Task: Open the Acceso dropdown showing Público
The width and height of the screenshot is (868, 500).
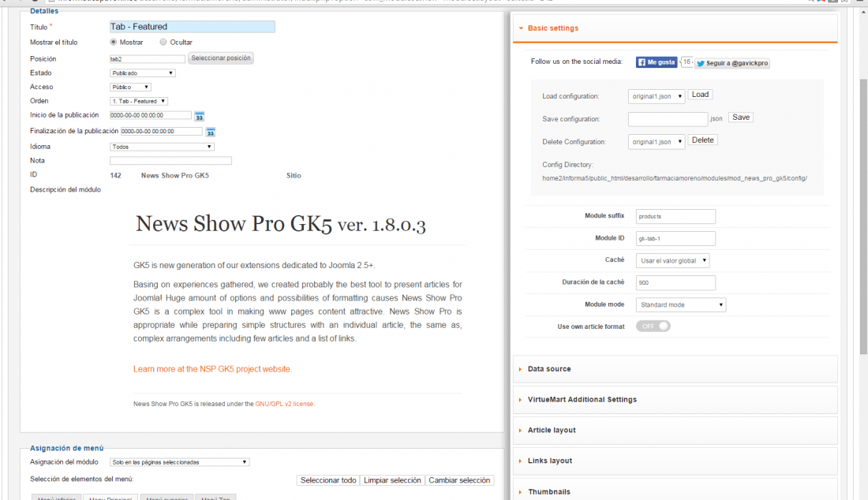Action: (x=131, y=87)
